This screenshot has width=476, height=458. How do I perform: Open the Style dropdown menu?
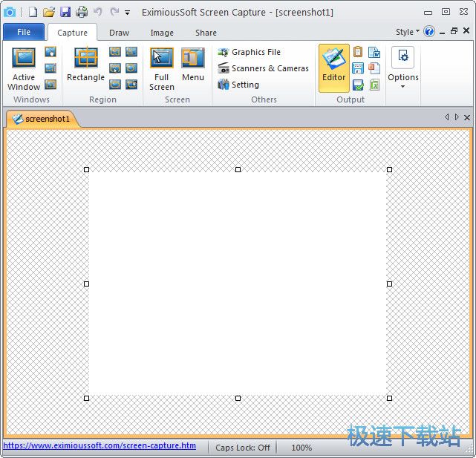pyautogui.click(x=408, y=32)
